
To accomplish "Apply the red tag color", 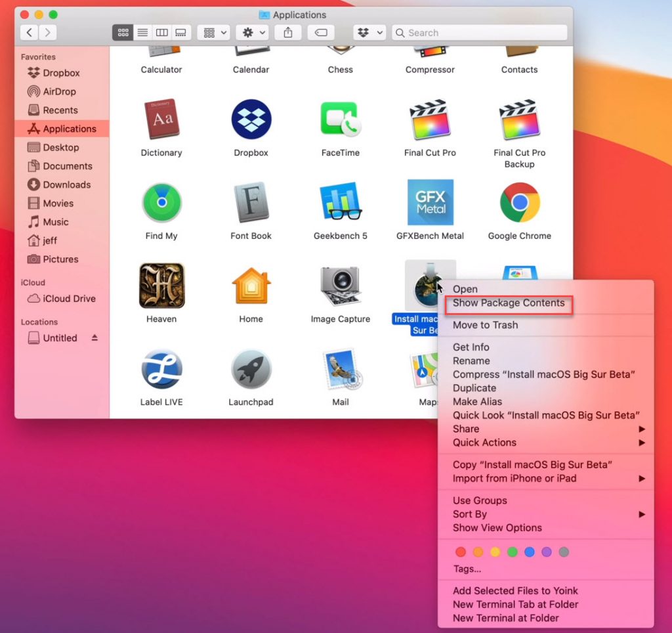I will [x=460, y=552].
